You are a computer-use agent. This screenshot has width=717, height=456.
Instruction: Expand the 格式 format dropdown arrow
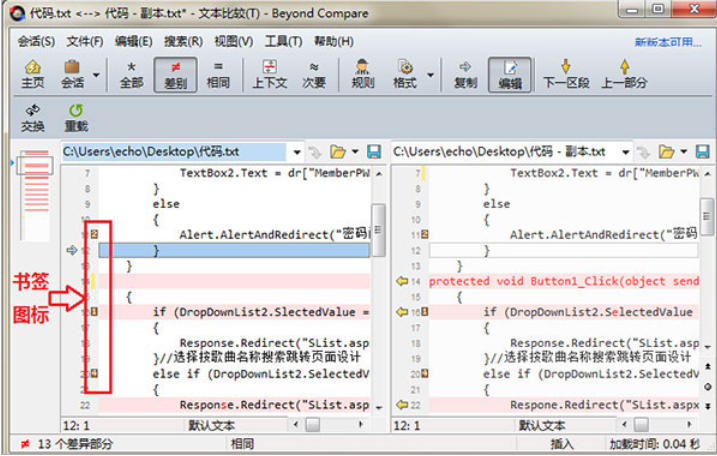point(431,74)
